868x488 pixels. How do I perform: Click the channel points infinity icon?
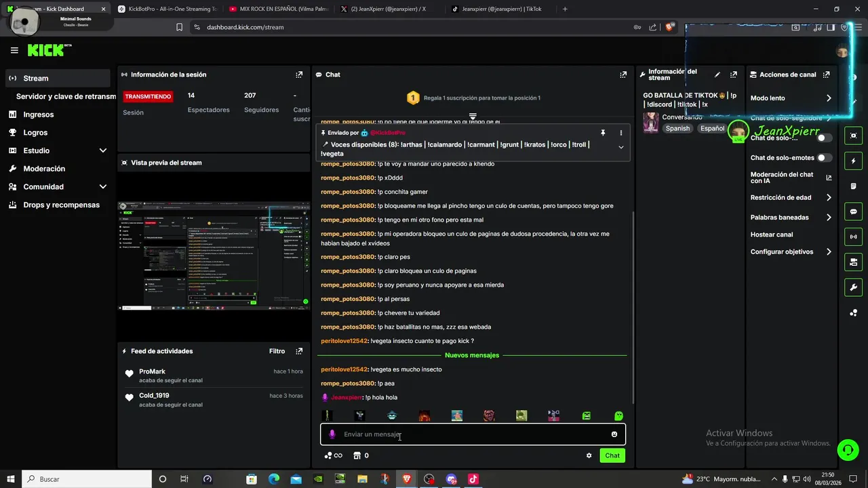(x=333, y=455)
